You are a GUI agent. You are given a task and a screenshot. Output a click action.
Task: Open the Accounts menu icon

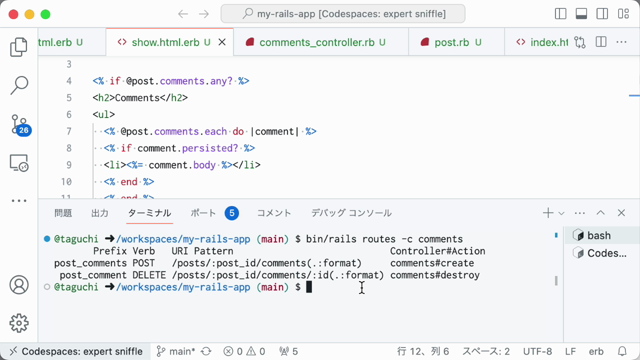(19, 285)
